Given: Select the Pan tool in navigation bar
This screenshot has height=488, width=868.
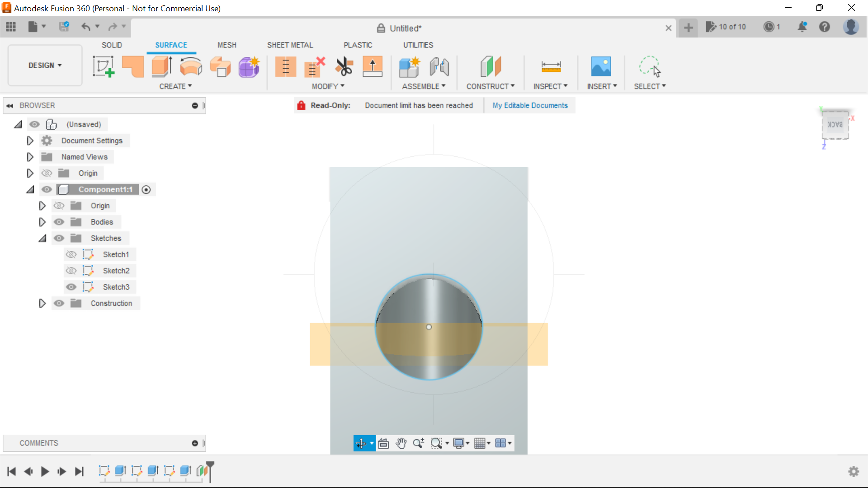Looking at the screenshot, I should pyautogui.click(x=401, y=443).
